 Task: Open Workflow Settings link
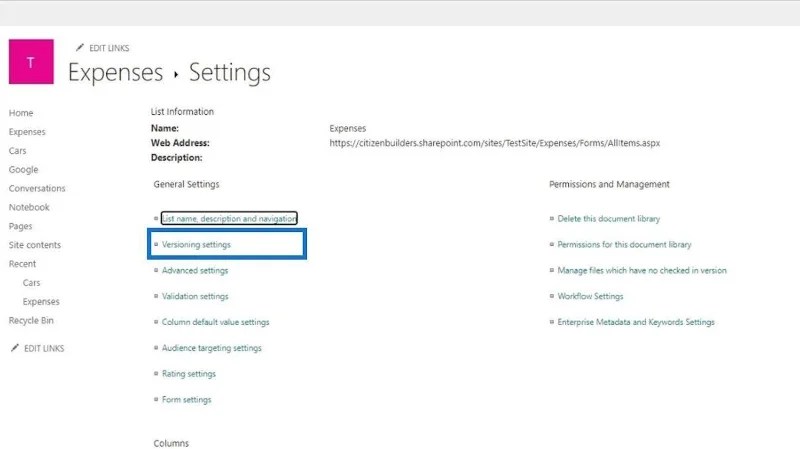click(x=590, y=296)
